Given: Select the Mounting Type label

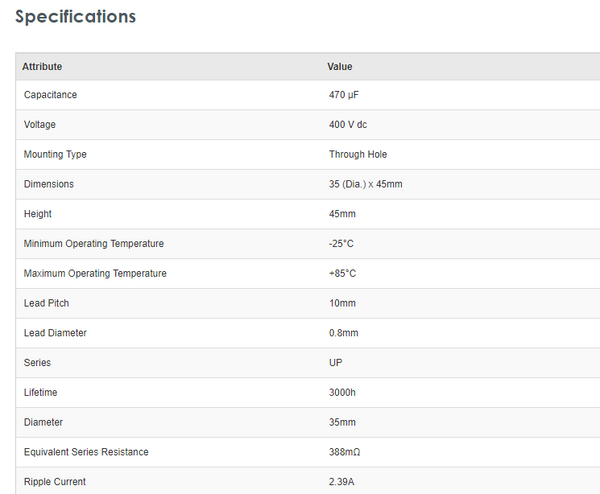Looking at the screenshot, I should pos(55,155).
